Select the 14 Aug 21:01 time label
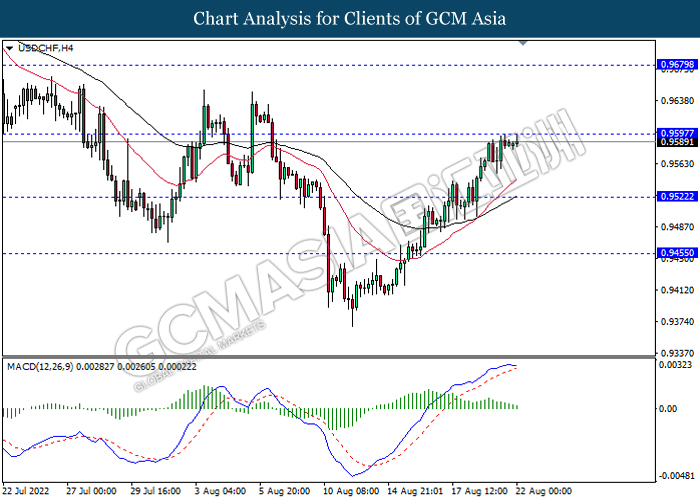Image resolution: width=700 pixels, height=500 pixels. (416, 491)
